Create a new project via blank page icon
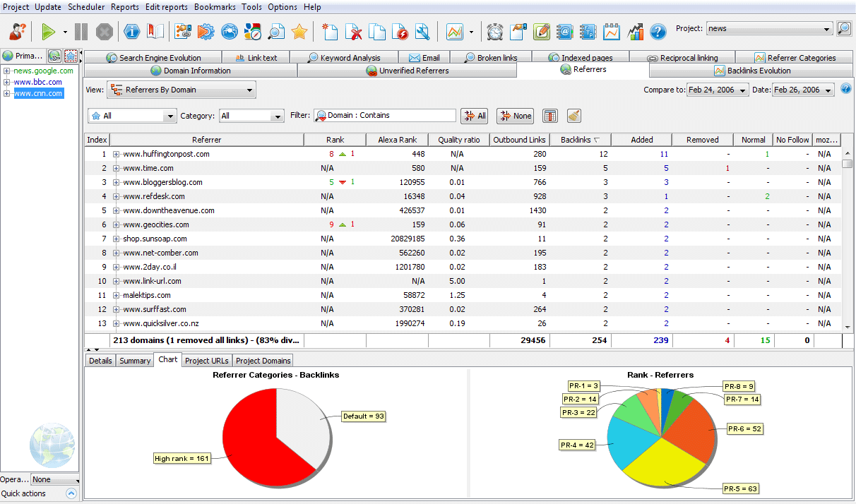Image resolution: width=856 pixels, height=504 pixels. (330, 32)
